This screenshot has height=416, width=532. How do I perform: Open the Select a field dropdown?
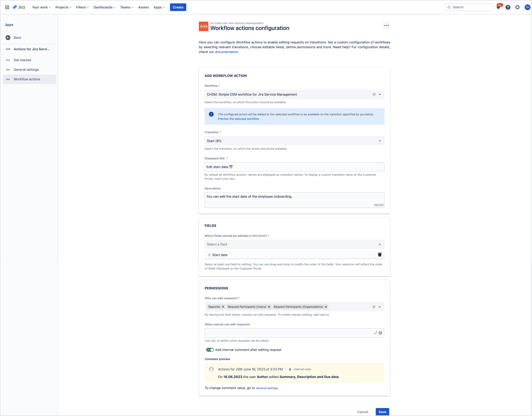294,244
